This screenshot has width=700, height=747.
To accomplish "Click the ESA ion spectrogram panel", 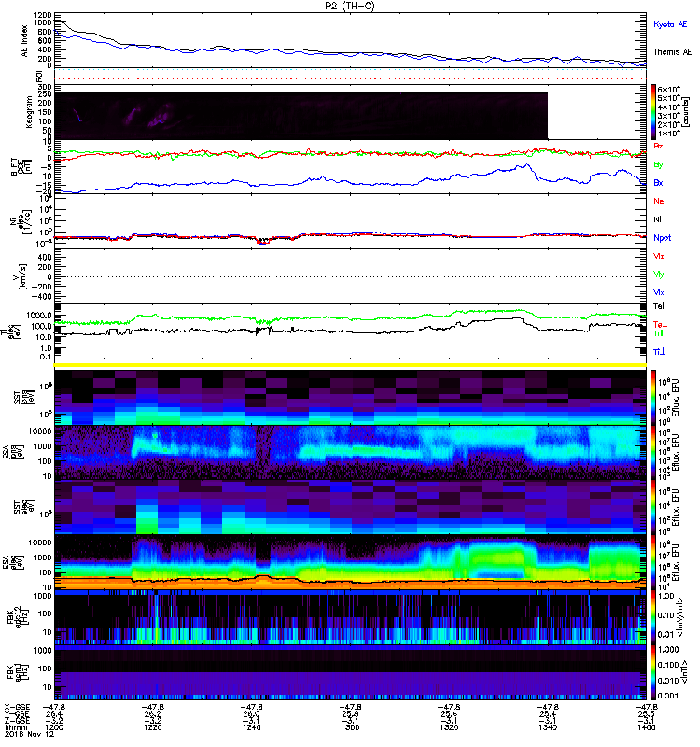I will click(x=351, y=452).
